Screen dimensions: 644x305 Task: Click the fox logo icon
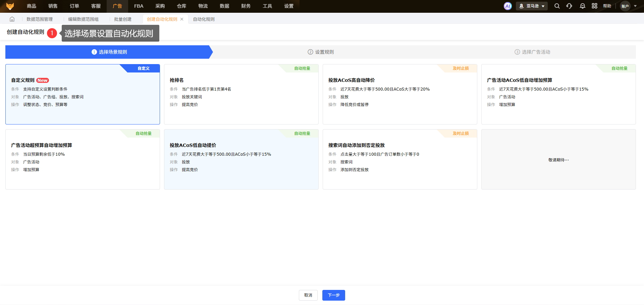click(10, 6)
